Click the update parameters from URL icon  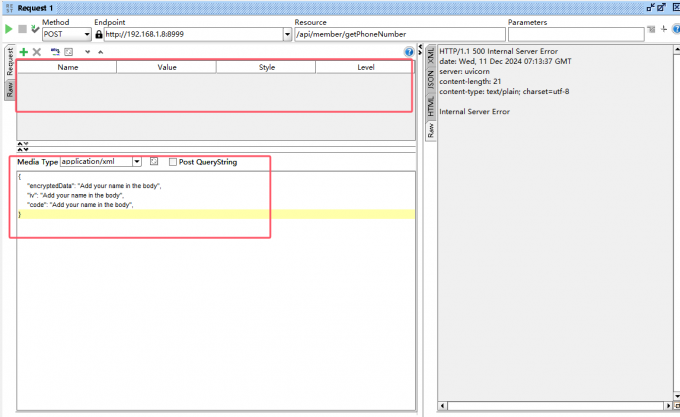point(55,52)
